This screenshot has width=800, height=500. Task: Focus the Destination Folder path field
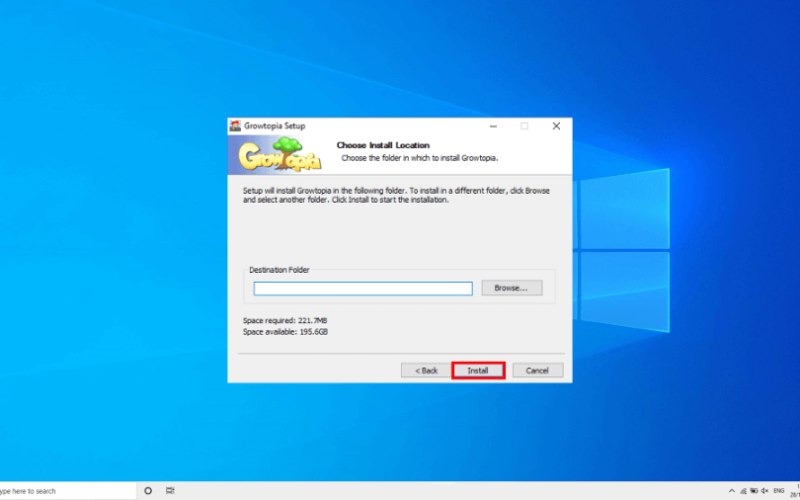click(363, 288)
